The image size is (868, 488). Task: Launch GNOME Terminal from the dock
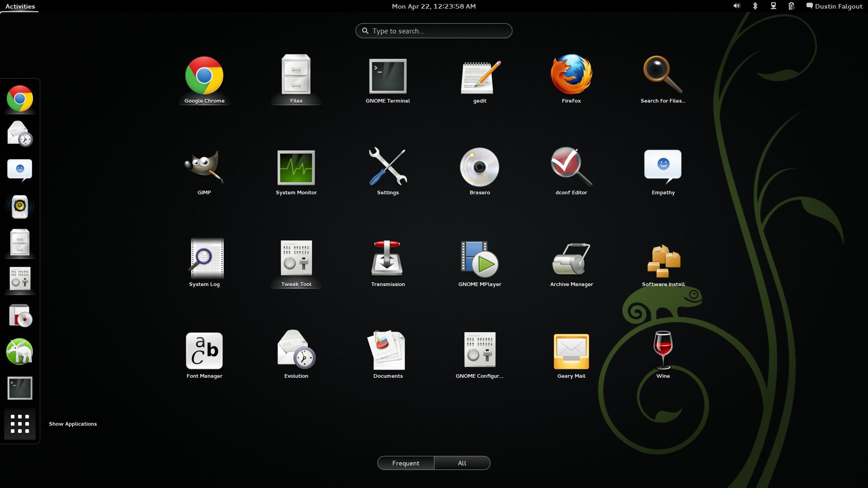[x=19, y=388]
